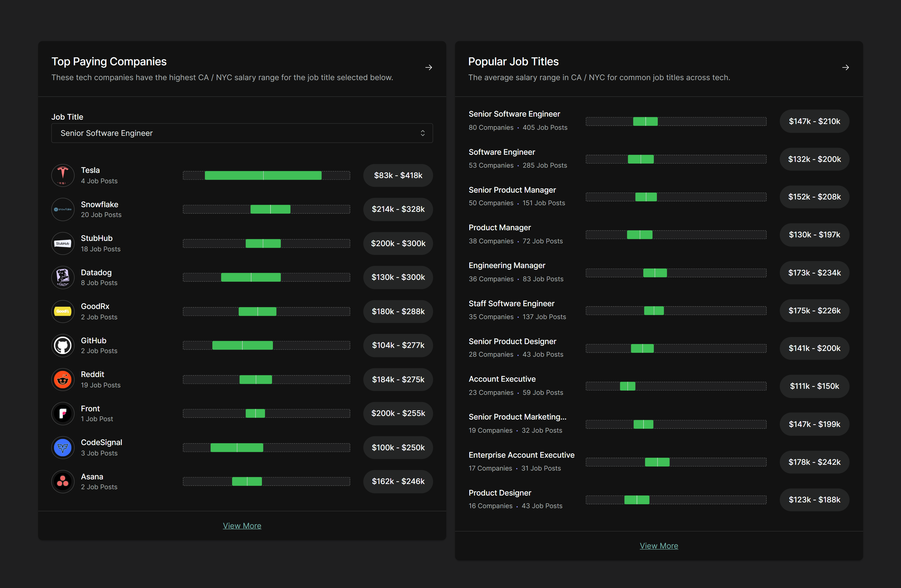
Task: Click the StubHub company name
Action: [x=97, y=238]
